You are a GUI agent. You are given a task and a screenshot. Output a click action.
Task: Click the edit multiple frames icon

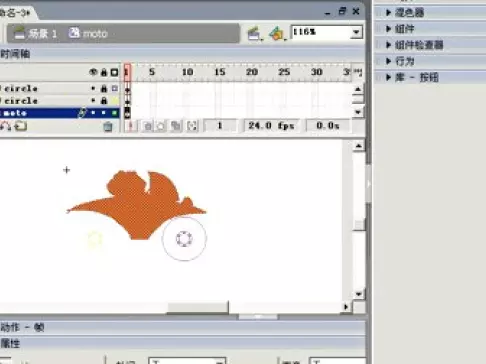pyautogui.click(x=176, y=126)
